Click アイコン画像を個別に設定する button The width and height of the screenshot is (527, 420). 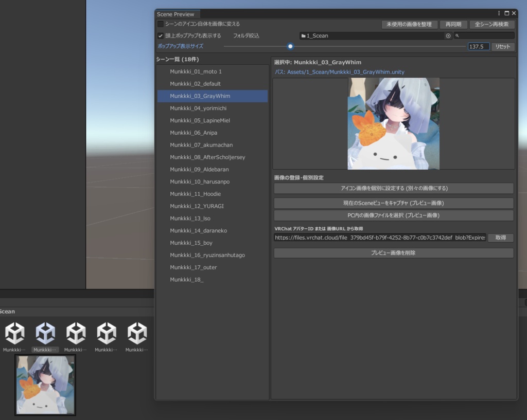click(x=394, y=188)
